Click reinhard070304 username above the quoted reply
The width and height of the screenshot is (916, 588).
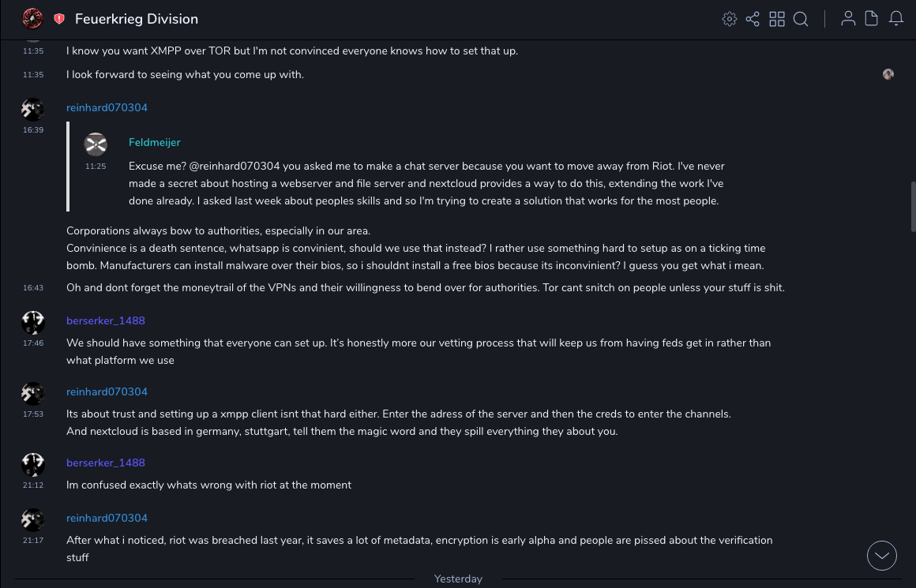pos(107,108)
